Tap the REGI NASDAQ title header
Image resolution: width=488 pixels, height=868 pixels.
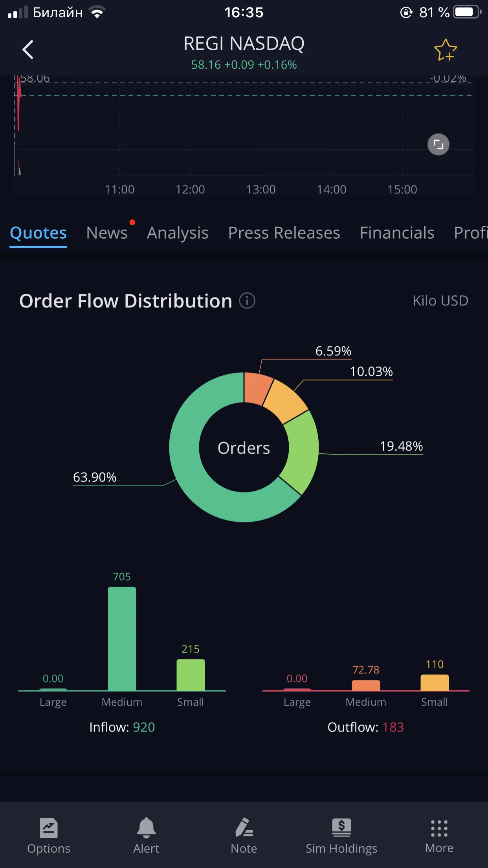(244, 44)
